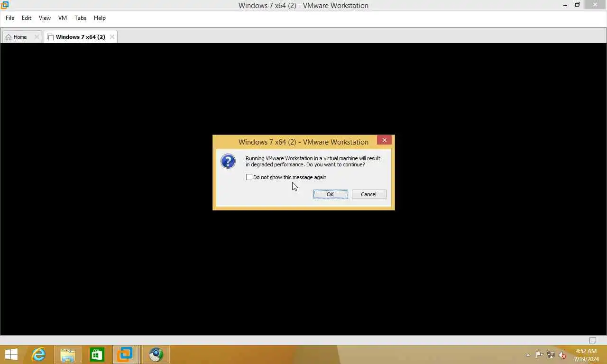Confirm the dialog with OK
607x364 pixels.
(331, 194)
